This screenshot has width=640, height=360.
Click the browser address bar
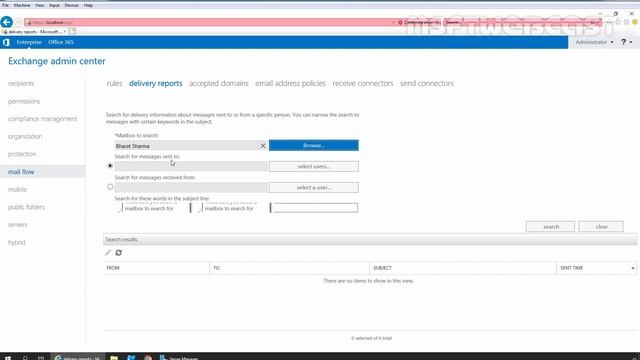(x=208, y=22)
